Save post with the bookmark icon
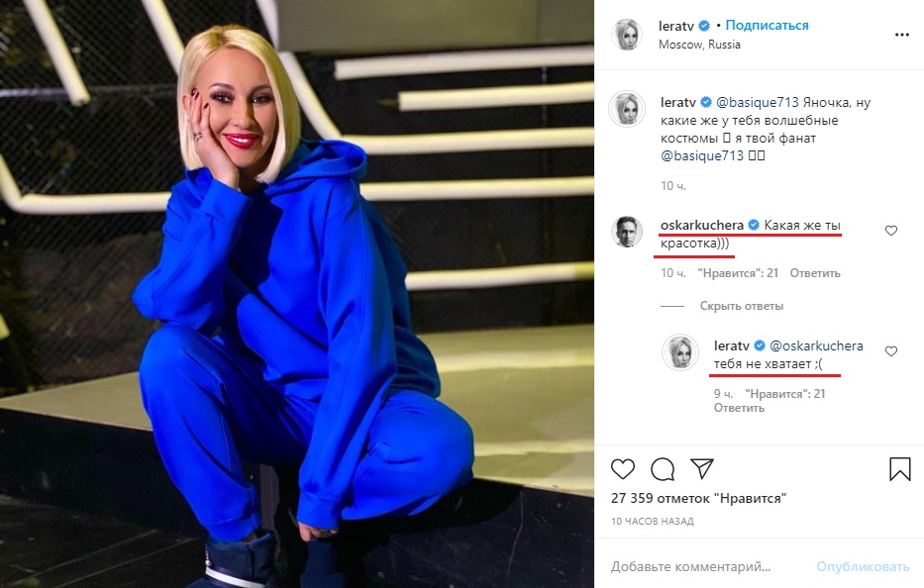The width and height of the screenshot is (924, 588). pos(899,468)
